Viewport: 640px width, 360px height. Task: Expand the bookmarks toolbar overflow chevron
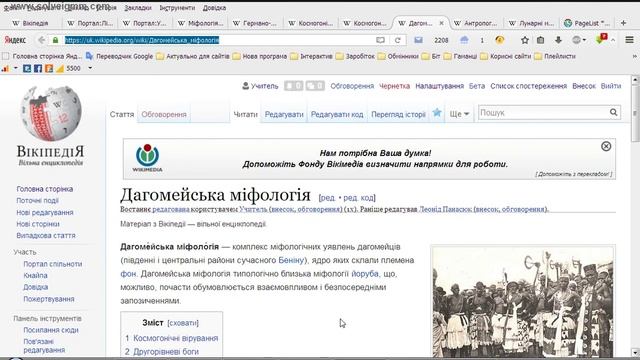click(x=635, y=56)
